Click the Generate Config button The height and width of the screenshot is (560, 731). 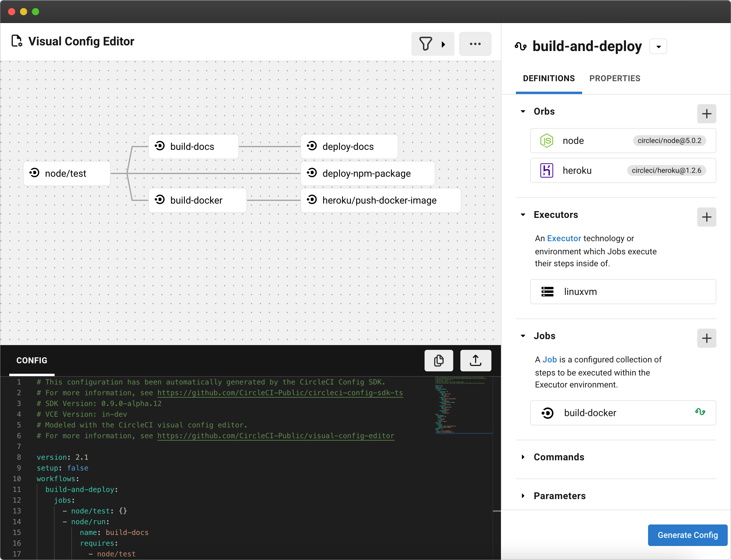(687, 535)
